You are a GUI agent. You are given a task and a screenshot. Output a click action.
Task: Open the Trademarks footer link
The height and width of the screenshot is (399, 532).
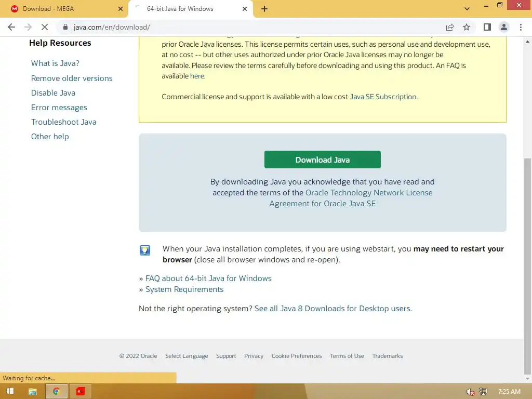[388, 356]
